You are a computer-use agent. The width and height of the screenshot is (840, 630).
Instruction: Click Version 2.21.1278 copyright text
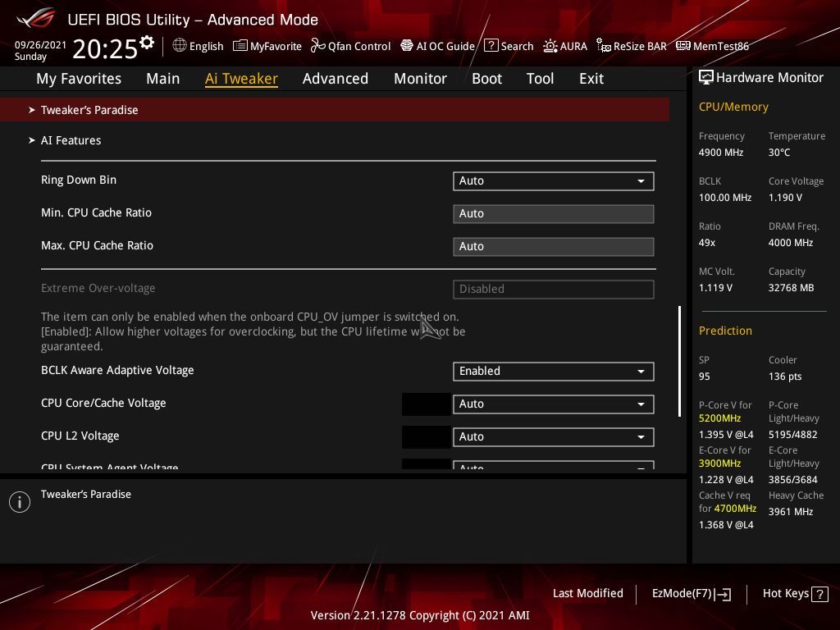tap(419, 615)
